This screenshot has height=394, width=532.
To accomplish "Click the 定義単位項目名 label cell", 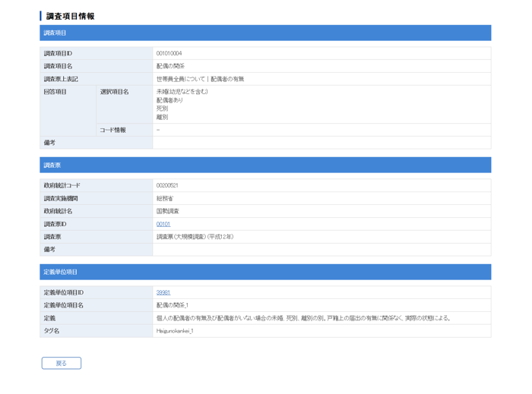I will 97,305.
